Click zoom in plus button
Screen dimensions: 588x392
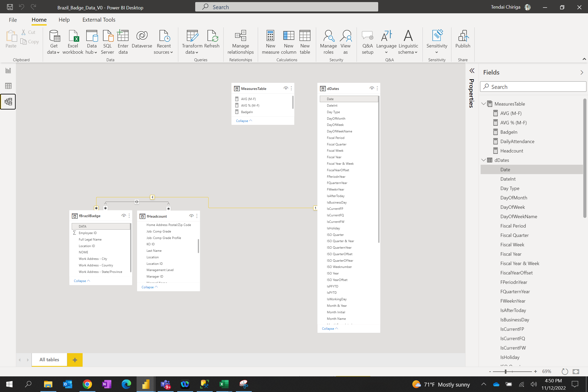tap(535, 372)
